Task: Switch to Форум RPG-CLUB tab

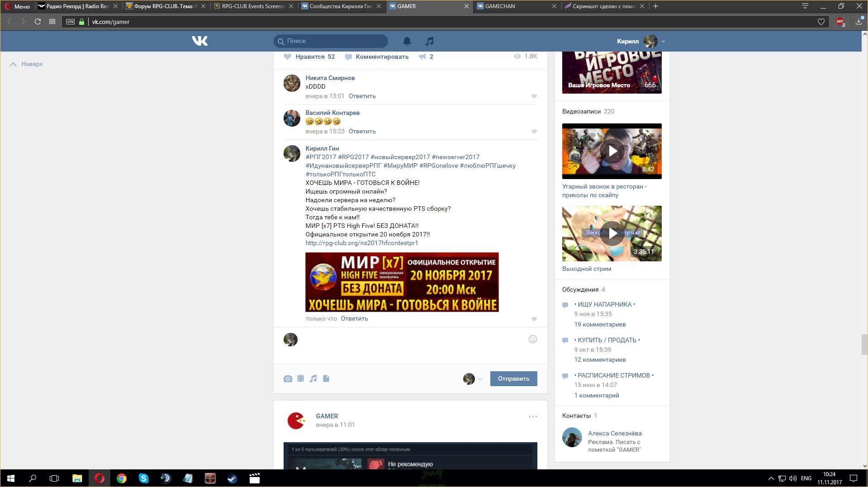Action: tap(165, 6)
